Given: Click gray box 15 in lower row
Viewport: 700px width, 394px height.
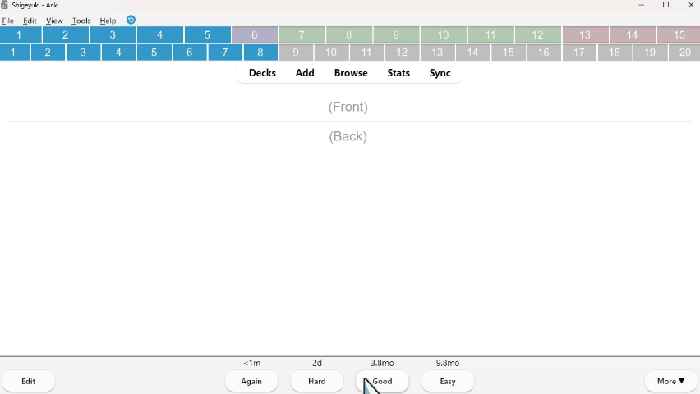Looking at the screenshot, I should [508, 52].
